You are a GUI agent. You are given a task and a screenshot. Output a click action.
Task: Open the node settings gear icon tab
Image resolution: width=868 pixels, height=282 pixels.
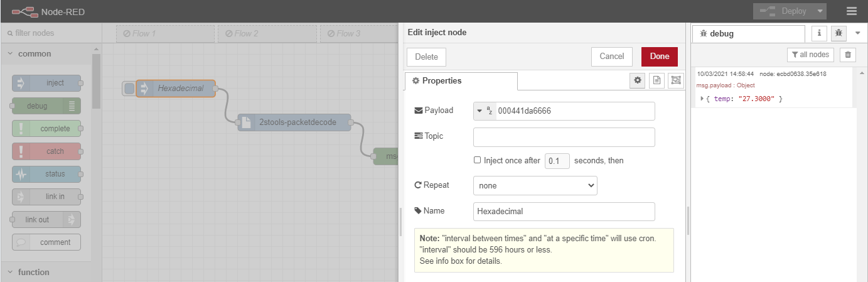[x=638, y=80]
